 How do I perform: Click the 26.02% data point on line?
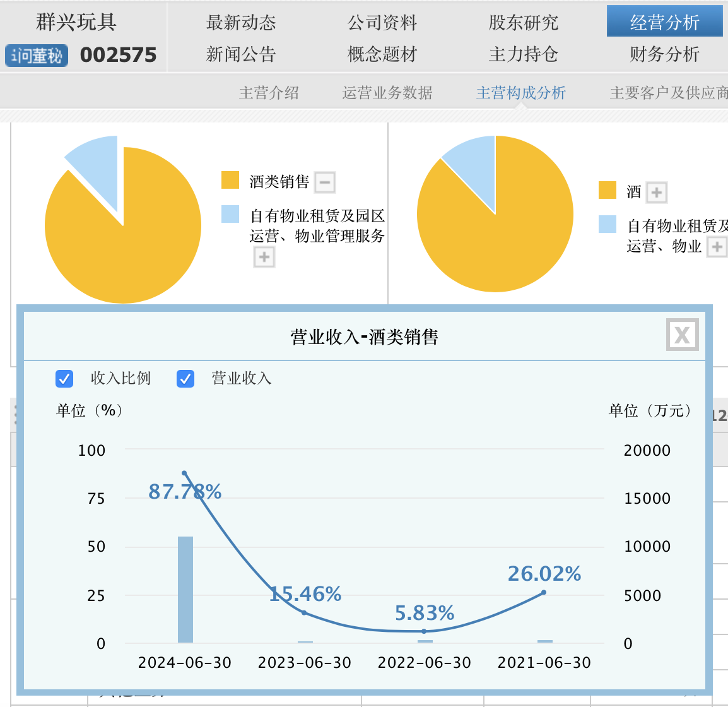pos(544,592)
